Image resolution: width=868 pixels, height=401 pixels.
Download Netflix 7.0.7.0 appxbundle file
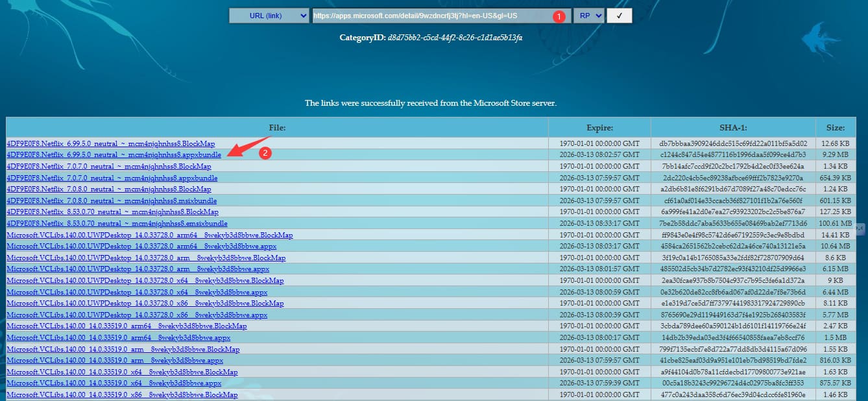pos(112,178)
